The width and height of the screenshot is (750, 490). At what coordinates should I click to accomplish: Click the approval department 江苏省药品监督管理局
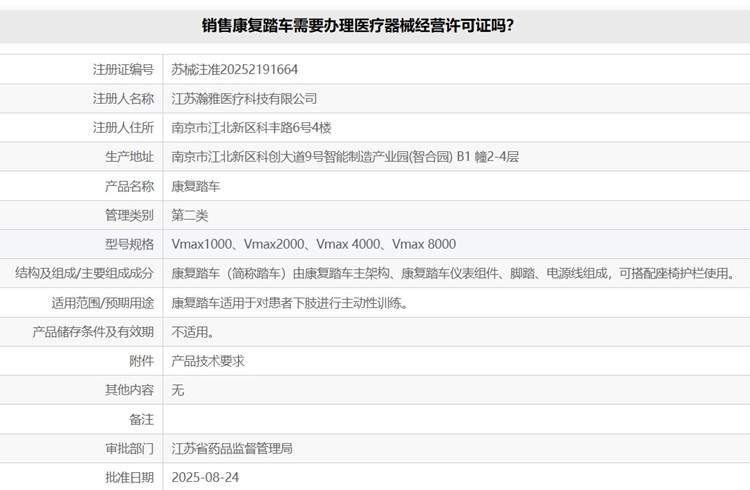[232, 449]
